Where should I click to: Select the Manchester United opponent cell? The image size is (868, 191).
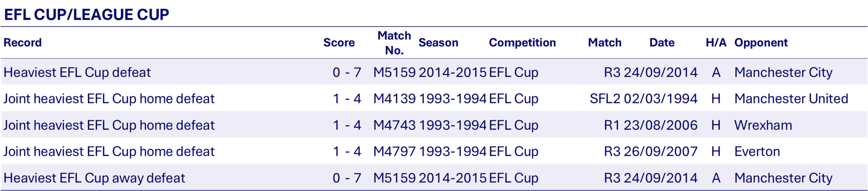click(791, 98)
